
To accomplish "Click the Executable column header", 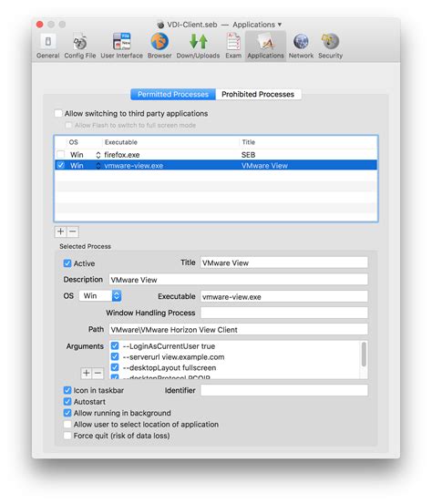I will pyautogui.click(x=121, y=142).
